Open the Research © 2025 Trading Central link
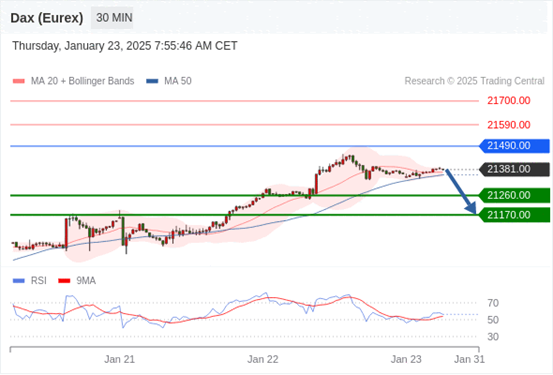The width and height of the screenshot is (553, 375). point(474,81)
